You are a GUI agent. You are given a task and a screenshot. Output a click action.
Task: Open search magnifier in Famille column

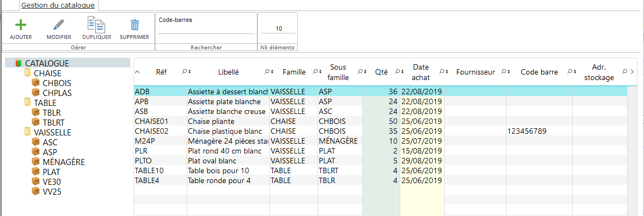click(x=315, y=72)
